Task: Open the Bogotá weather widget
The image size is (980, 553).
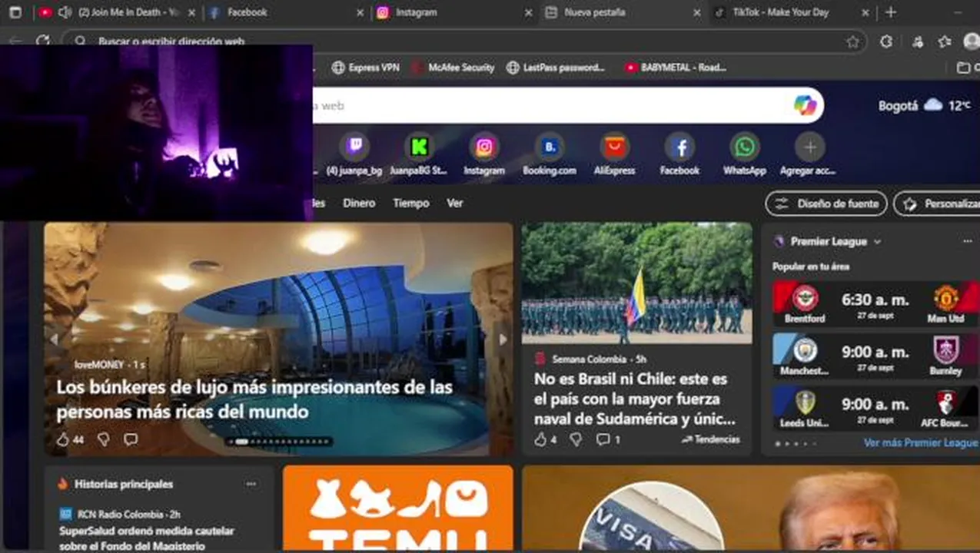Action: tap(925, 105)
